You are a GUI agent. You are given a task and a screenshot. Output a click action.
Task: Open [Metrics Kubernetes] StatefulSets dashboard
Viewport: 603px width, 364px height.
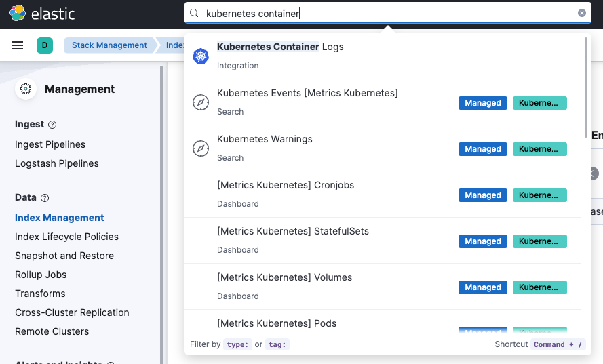(x=383, y=241)
